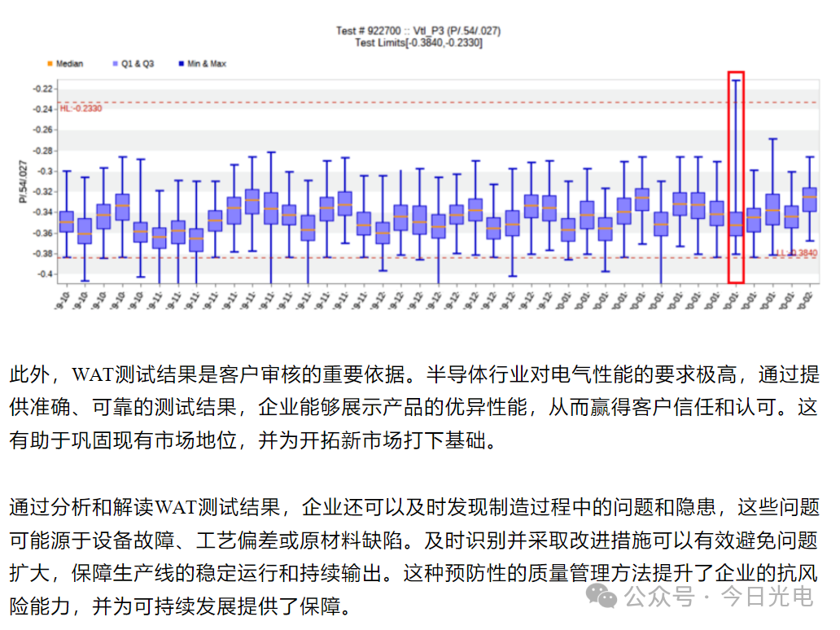Click the last box plot at chart right edge
840x630 pixels.
[x=810, y=199]
